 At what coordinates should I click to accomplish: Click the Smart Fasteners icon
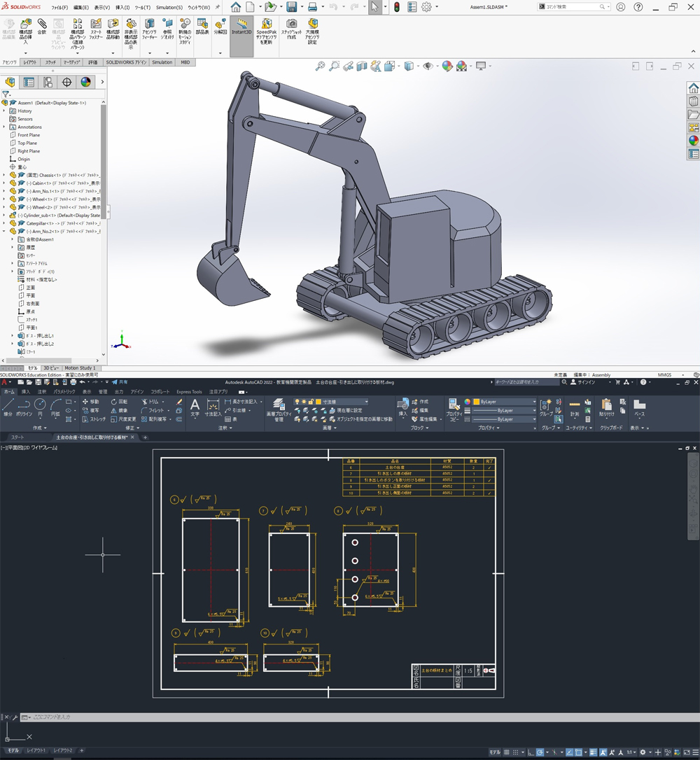pos(96,27)
